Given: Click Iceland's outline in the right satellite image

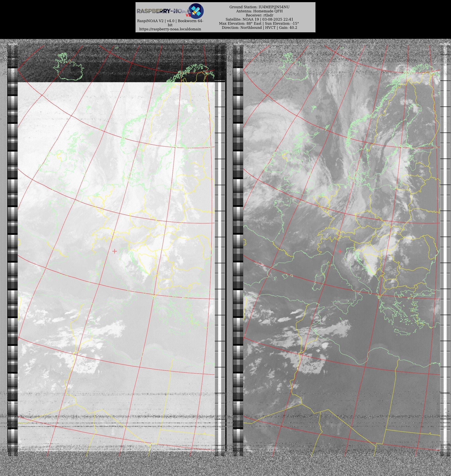Looking at the screenshot, I should point(294,67).
